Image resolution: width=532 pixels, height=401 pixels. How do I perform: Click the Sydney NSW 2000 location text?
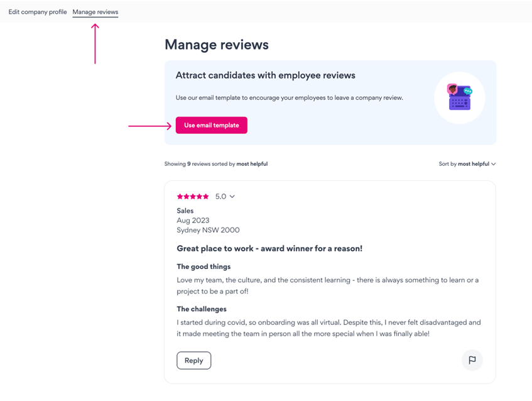pyautogui.click(x=208, y=230)
